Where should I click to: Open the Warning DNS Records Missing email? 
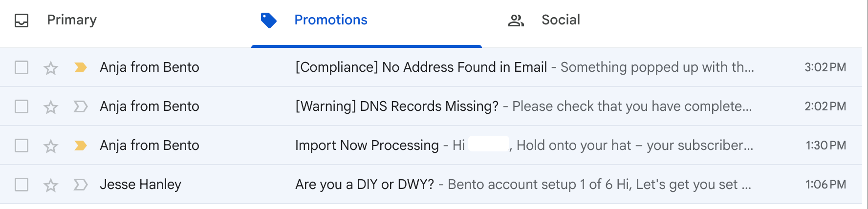(x=397, y=106)
